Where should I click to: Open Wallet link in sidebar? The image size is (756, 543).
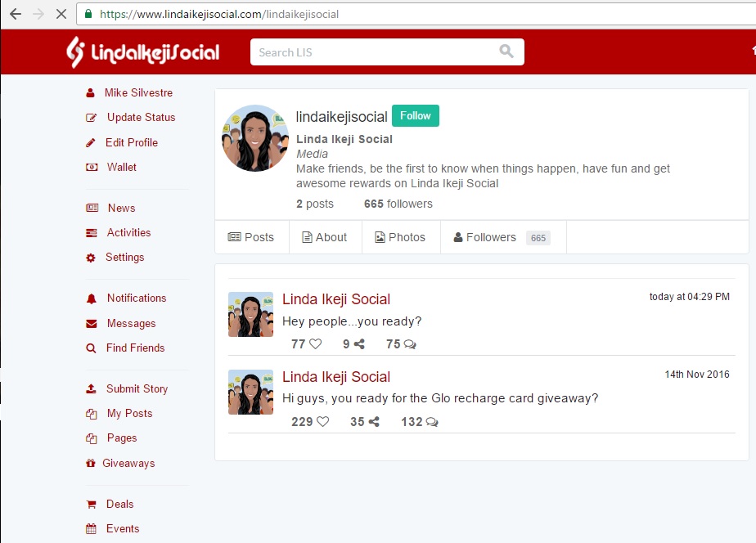(121, 167)
